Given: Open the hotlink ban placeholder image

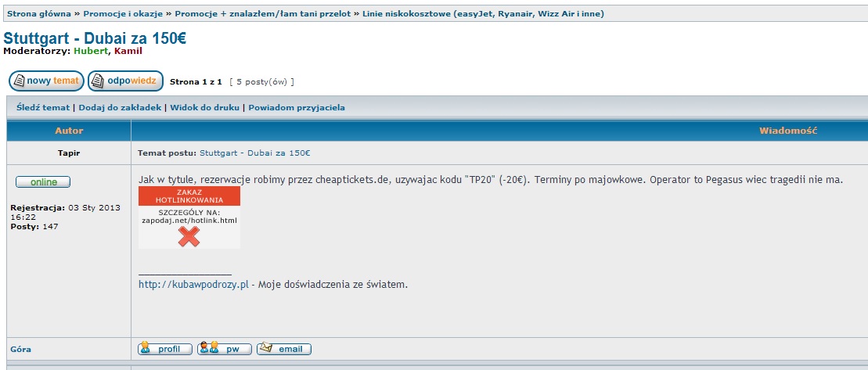Looking at the screenshot, I should (x=189, y=217).
